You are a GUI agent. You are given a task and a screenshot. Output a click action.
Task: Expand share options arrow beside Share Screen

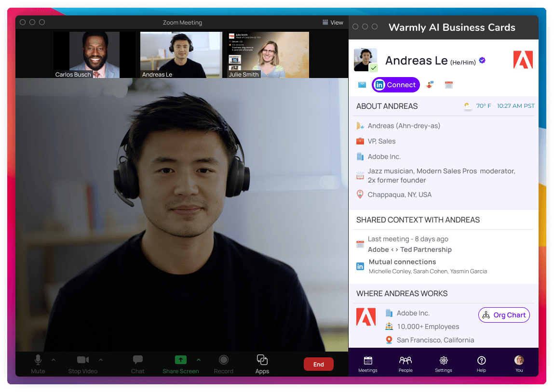click(199, 360)
